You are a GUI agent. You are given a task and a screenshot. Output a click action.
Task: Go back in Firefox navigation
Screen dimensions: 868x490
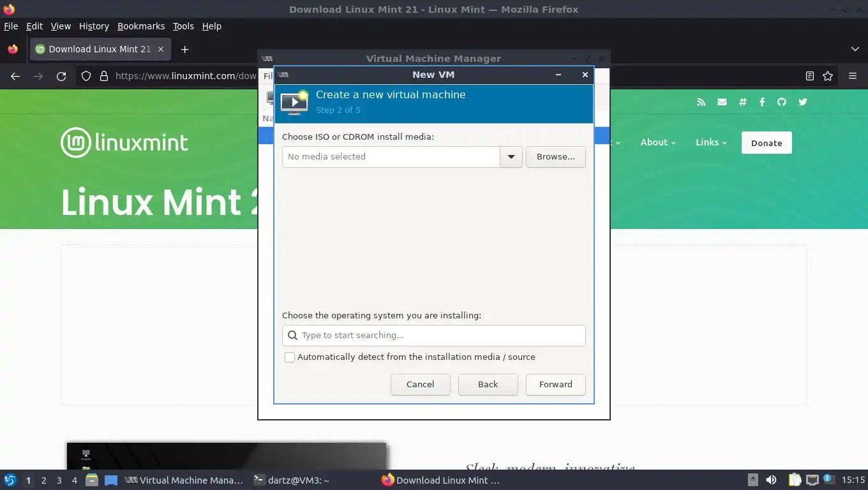(x=15, y=76)
